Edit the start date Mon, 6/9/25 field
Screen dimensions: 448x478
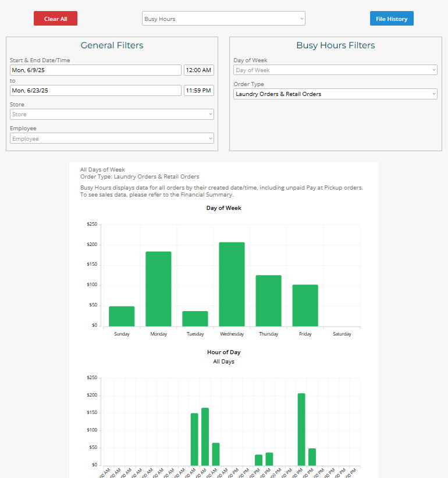(95, 70)
